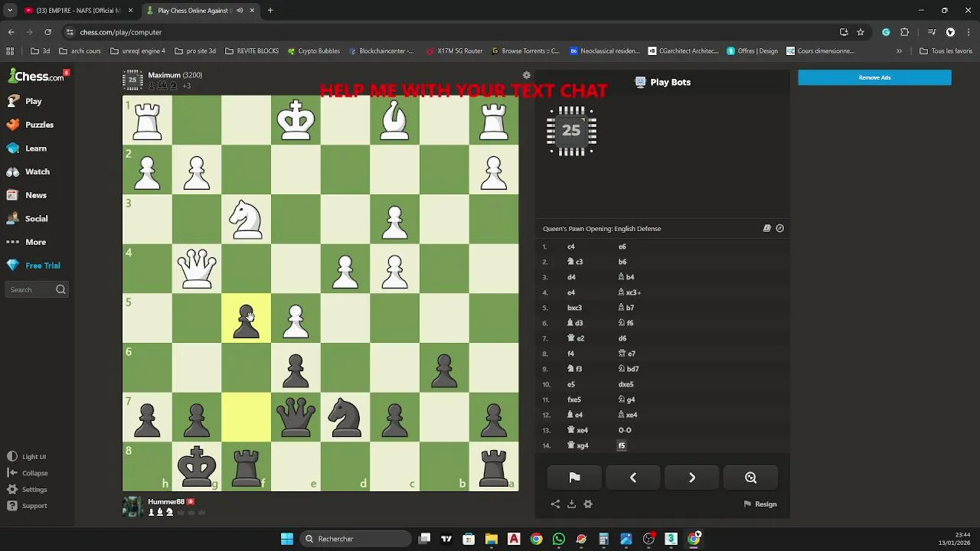
Task: Click the taskbar Rechercher search box
Action: (356, 539)
